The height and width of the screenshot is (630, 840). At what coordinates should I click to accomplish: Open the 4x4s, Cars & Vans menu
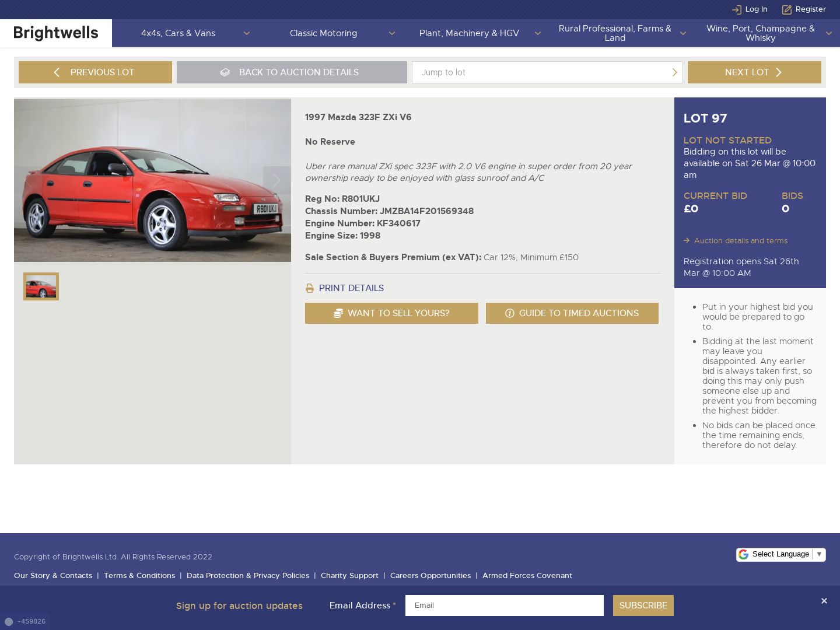[x=178, y=33]
